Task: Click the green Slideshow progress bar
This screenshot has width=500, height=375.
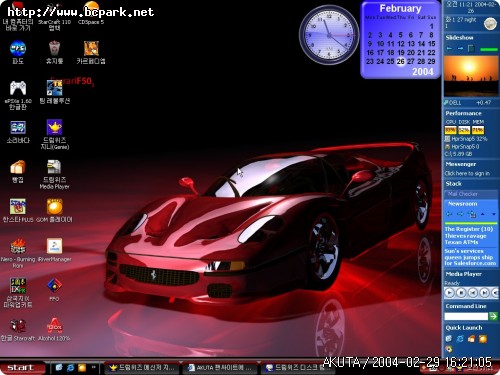Action: (x=489, y=50)
